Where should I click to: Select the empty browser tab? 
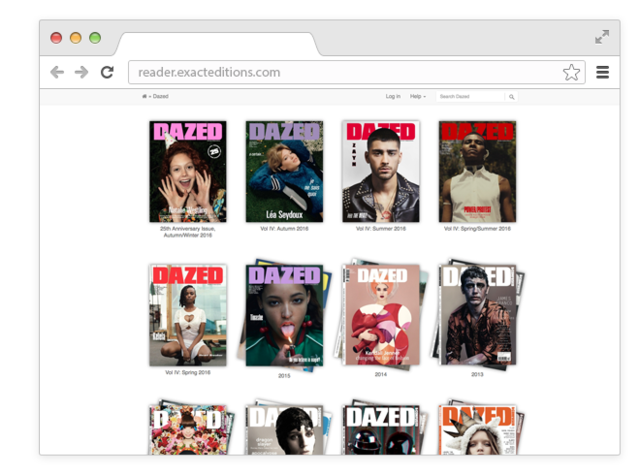pos(217,44)
